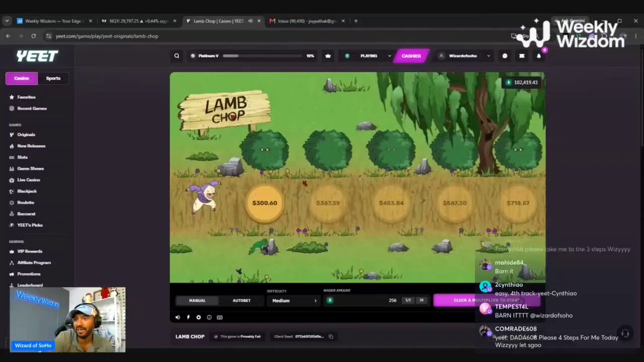Screen dimensions: 644x362
Task: Open the chat bubble icon in header
Action: (x=505, y=56)
